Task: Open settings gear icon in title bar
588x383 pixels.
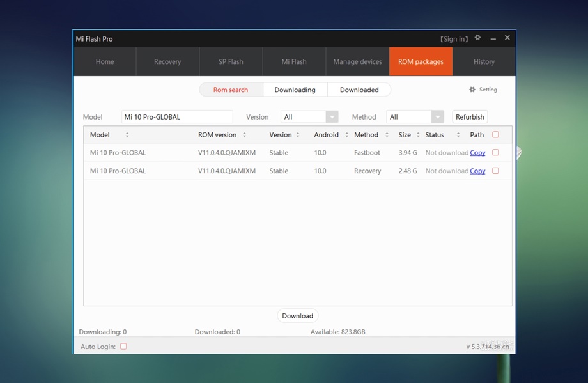Action: (478, 38)
